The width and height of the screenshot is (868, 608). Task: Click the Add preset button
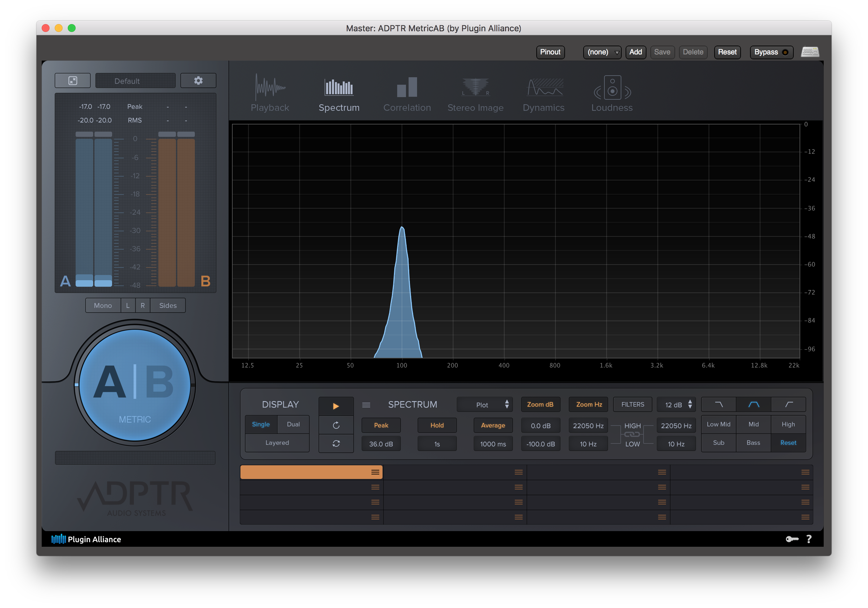click(635, 52)
